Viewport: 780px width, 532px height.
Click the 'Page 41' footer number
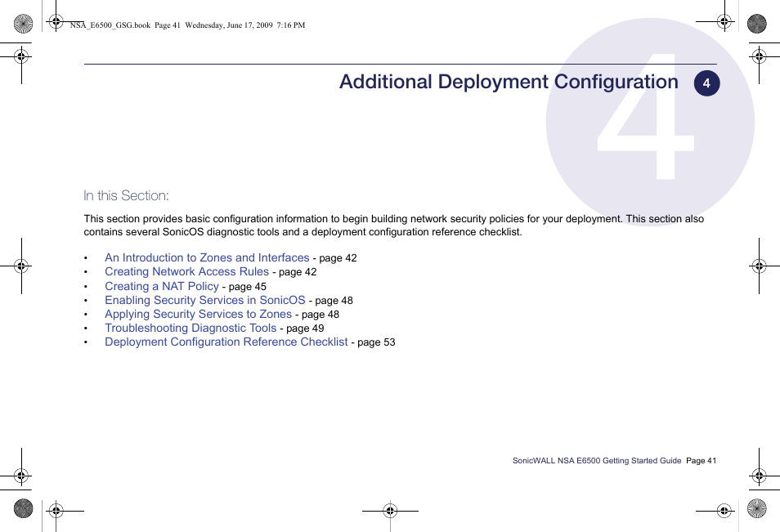(x=701, y=460)
